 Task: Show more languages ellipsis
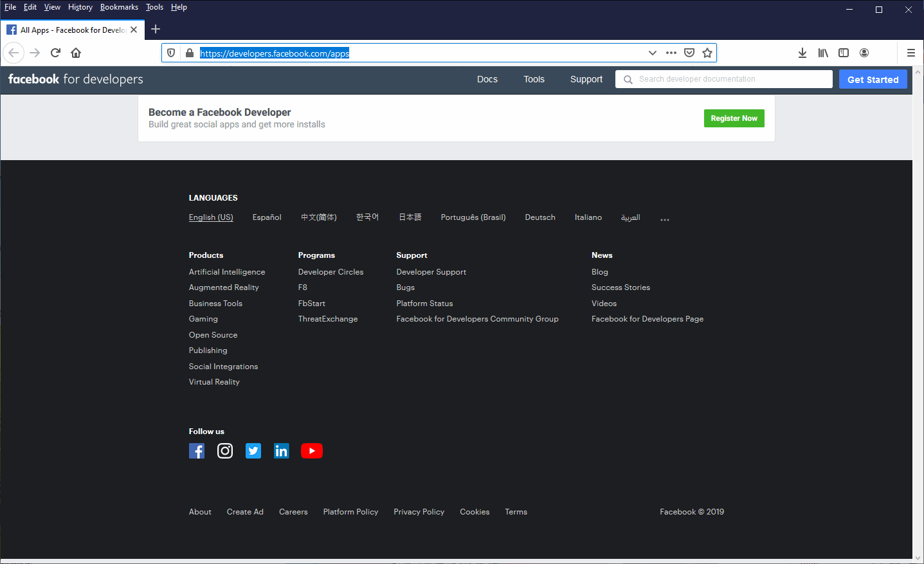pyautogui.click(x=665, y=219)
